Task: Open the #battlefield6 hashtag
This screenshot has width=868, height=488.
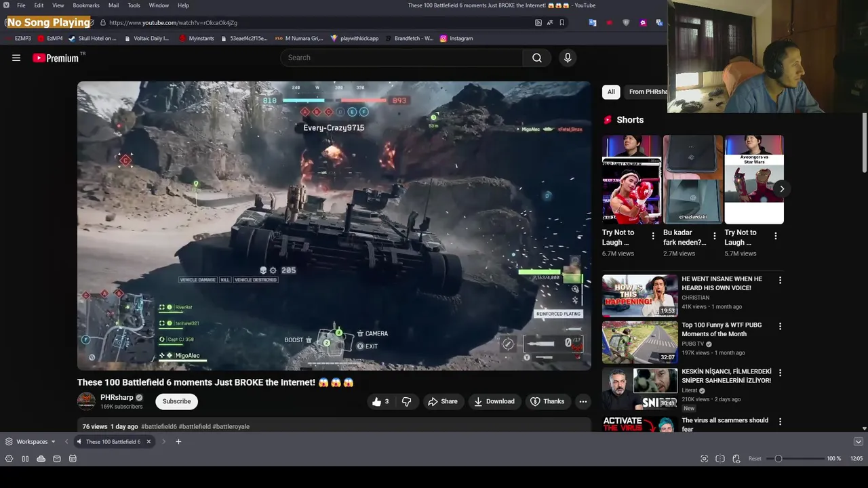Action: [x=159, y=426]
